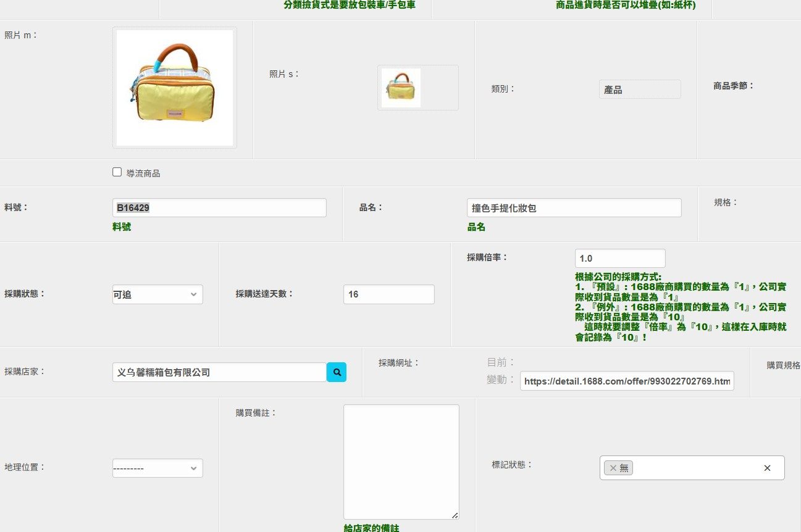
Task: Focus the 料號 field containing B16429
Action: 219,207
